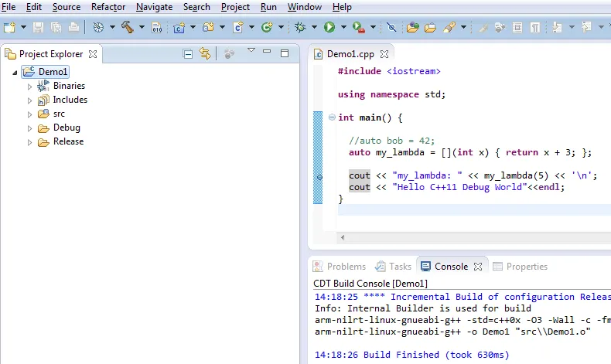This screenshot has height=364, width=611.
Task: Open the File menu
Action: tap(9, 7)
